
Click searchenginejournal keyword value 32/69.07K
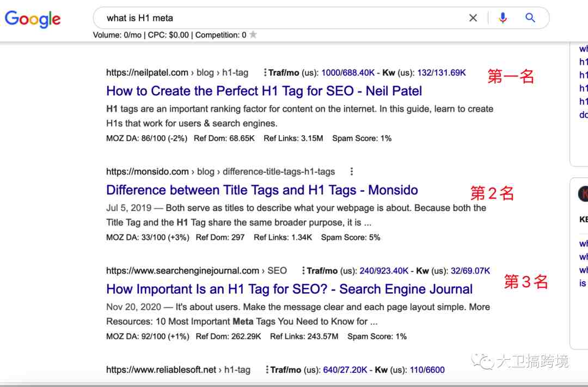470,271
